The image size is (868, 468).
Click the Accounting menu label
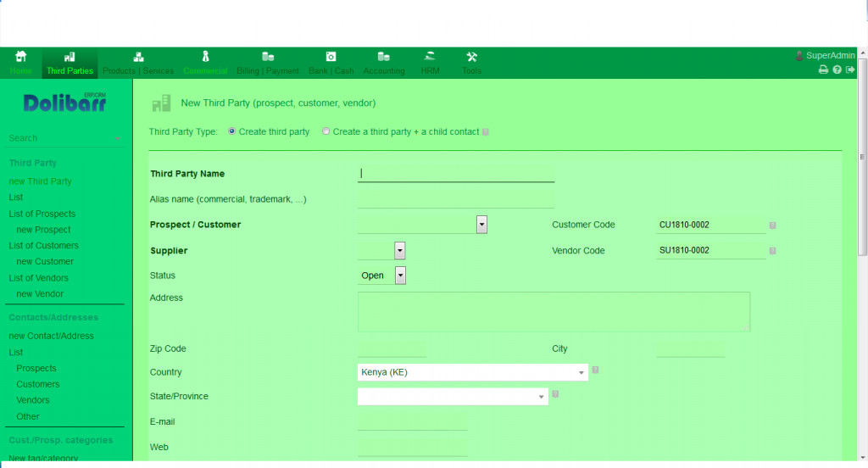tap(384, 71)
